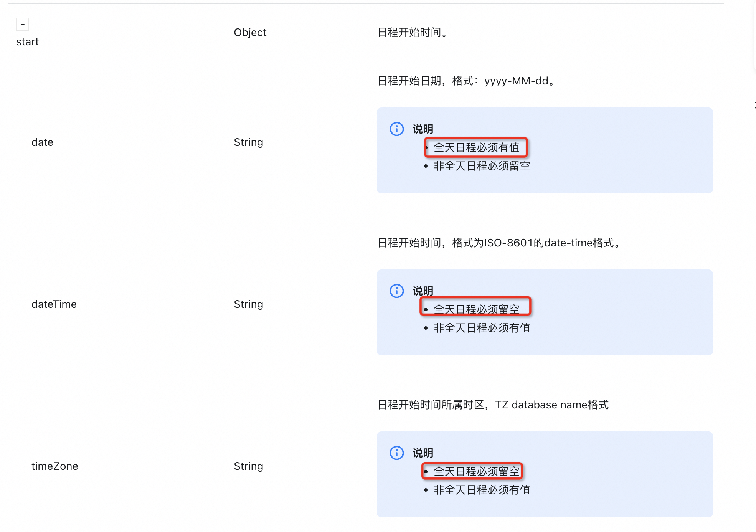The width and height of the screenshot is (756, 532).
Task: Click '全天日程必须有值' in the date note
Action: (x=477, y=148)
